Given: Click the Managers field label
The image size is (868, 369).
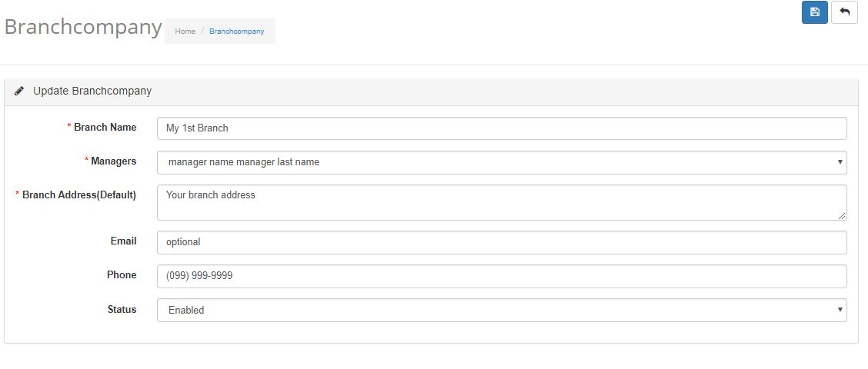Looking at the screenshot, I should tap(113, 161).
